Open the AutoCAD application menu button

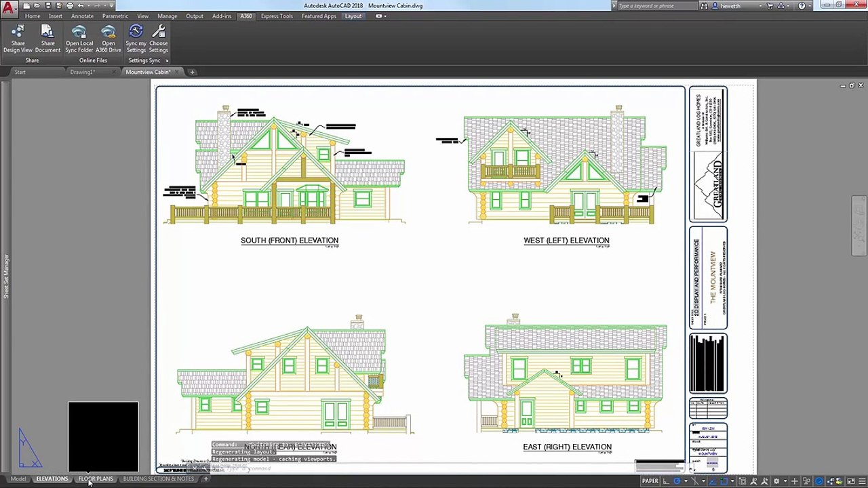click(x=9, y=9)
